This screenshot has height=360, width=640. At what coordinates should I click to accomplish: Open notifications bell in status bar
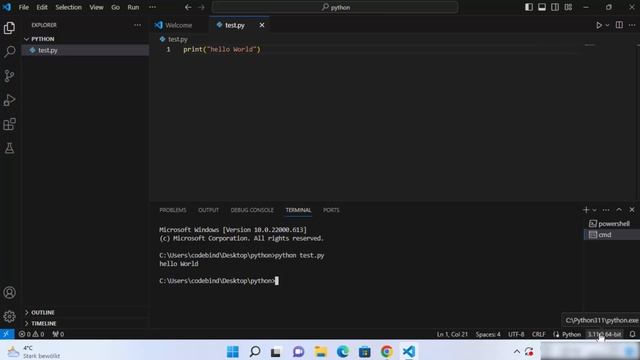pyautogui.click(x=632, y=334)
